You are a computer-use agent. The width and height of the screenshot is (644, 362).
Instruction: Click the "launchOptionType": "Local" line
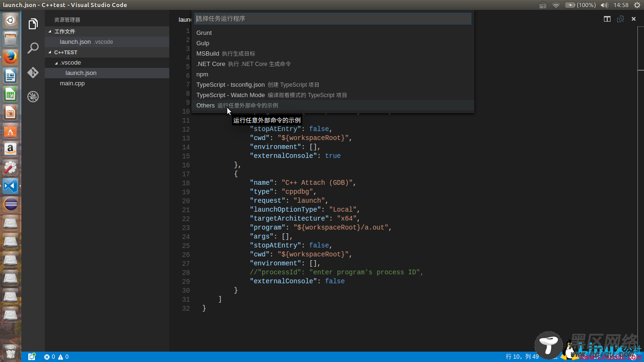[x=305, y=209]
